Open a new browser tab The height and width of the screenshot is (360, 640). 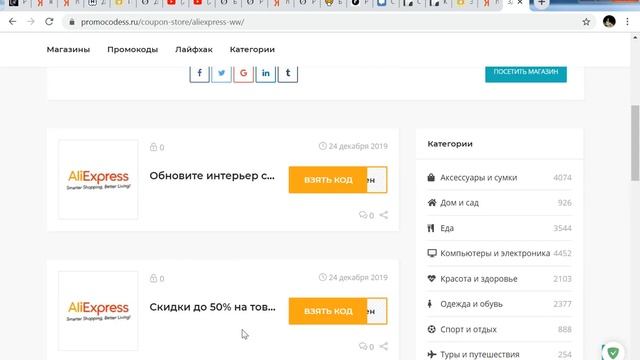[541, 3]
